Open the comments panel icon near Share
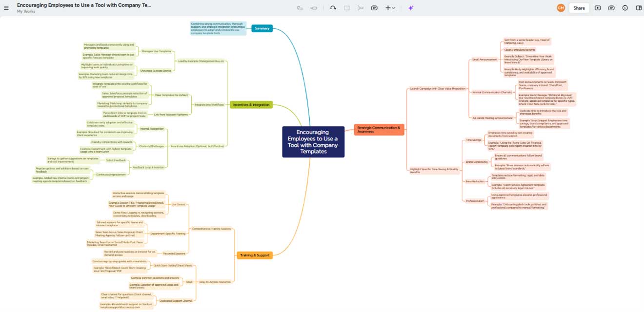 [x=611, y=8]
